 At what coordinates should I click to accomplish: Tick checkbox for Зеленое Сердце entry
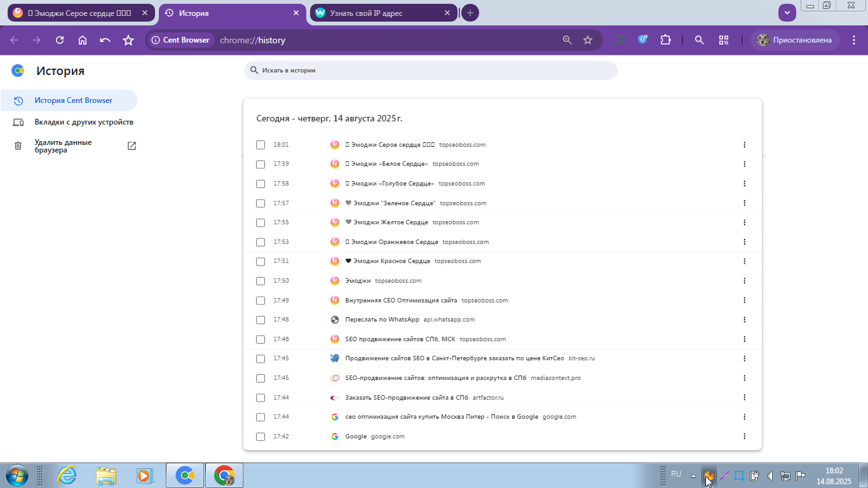coord(261,203)
